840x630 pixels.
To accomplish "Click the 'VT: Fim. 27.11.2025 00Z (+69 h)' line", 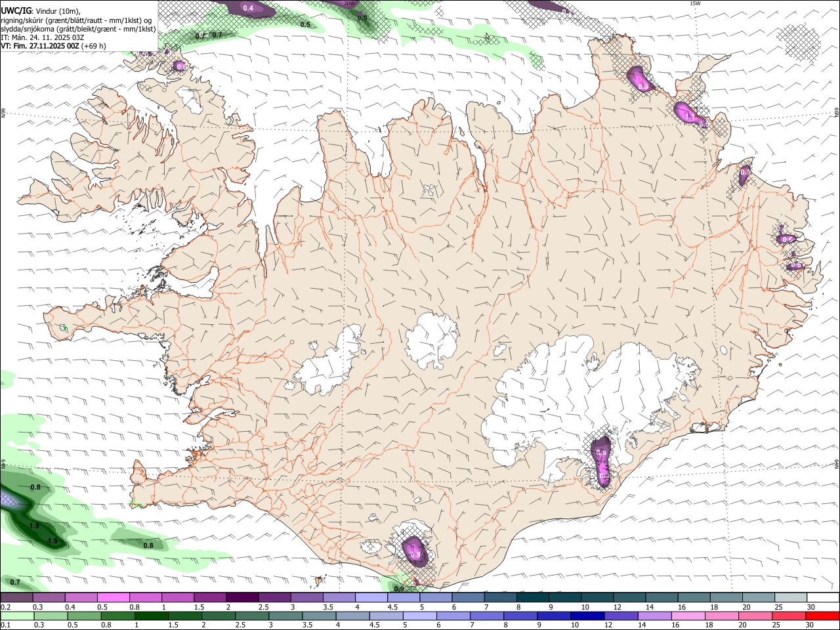I will [54, 47].
